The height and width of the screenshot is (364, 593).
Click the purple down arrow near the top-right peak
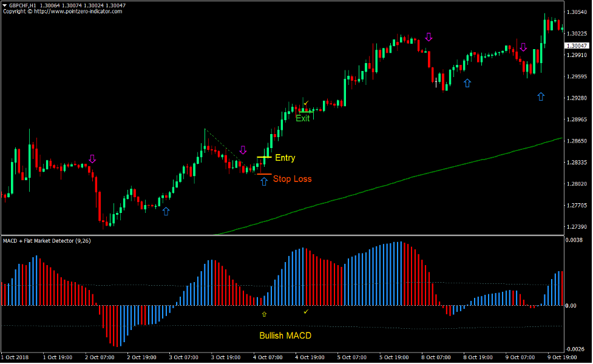click(x=430, y=38)
